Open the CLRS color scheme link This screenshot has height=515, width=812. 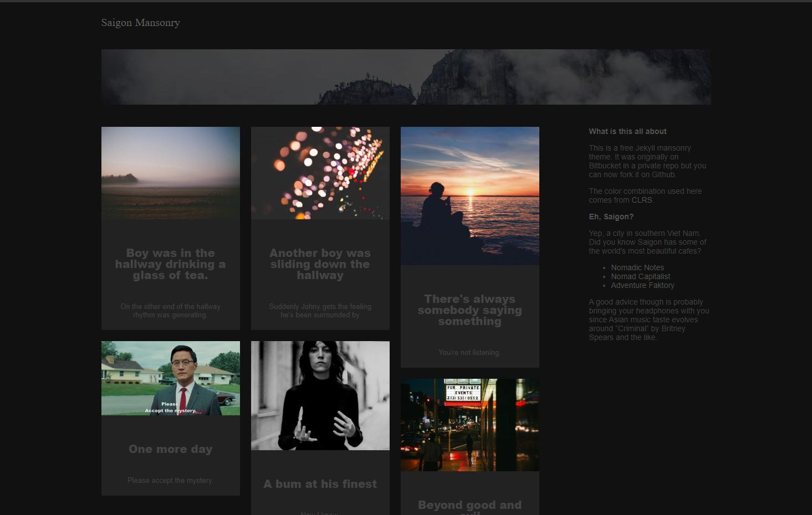[642, 200]
